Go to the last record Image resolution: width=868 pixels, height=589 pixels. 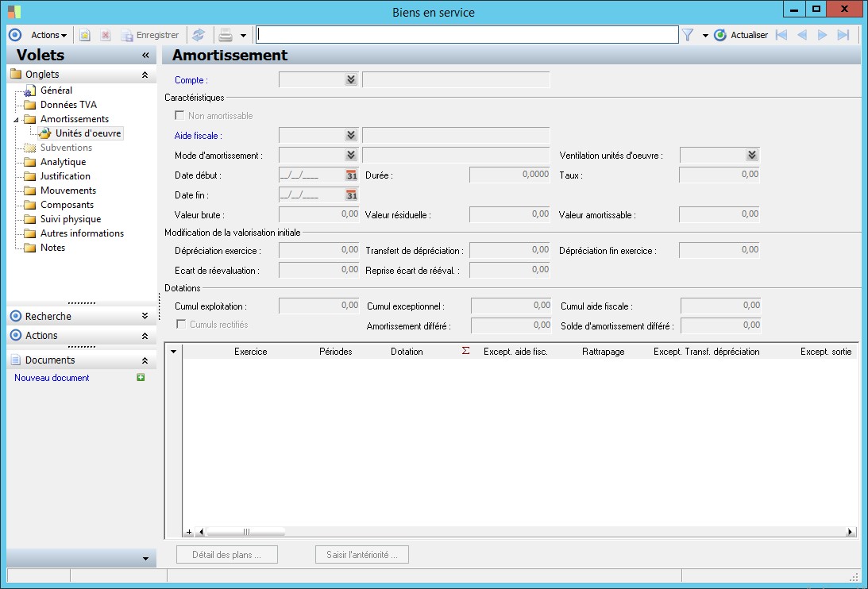843,35
